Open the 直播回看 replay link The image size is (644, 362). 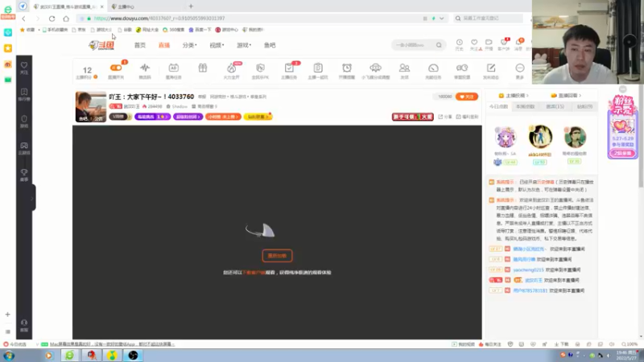click(x=567, y=96)
